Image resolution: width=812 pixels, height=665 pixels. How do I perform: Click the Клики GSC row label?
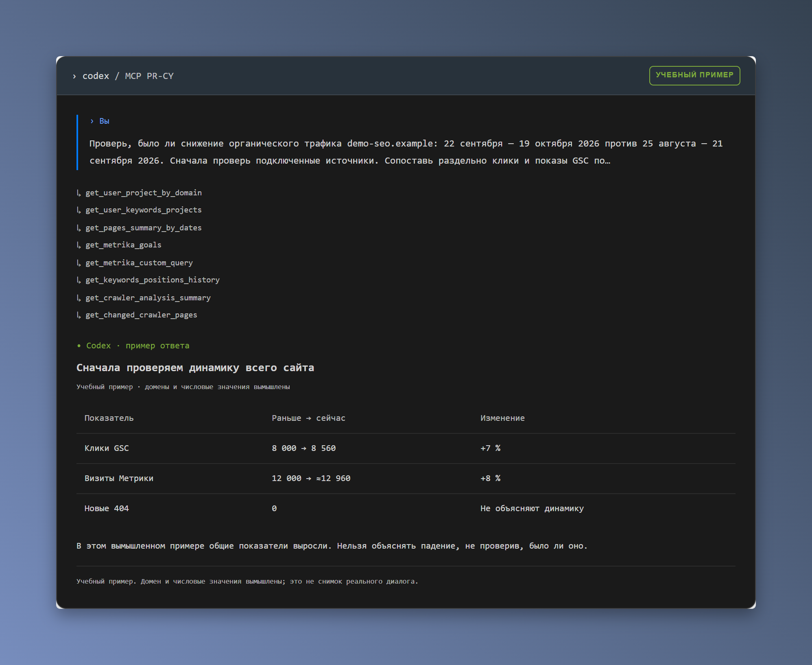point(107,448)
